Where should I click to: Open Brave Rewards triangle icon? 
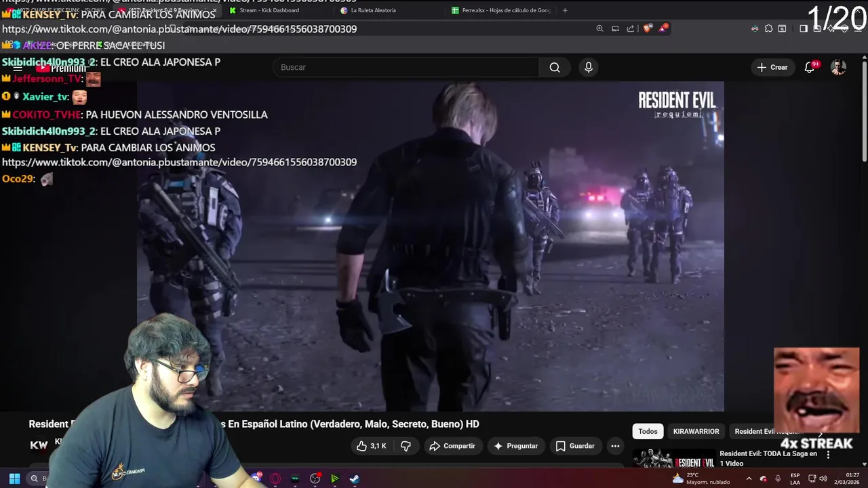(x=663, y=28)
